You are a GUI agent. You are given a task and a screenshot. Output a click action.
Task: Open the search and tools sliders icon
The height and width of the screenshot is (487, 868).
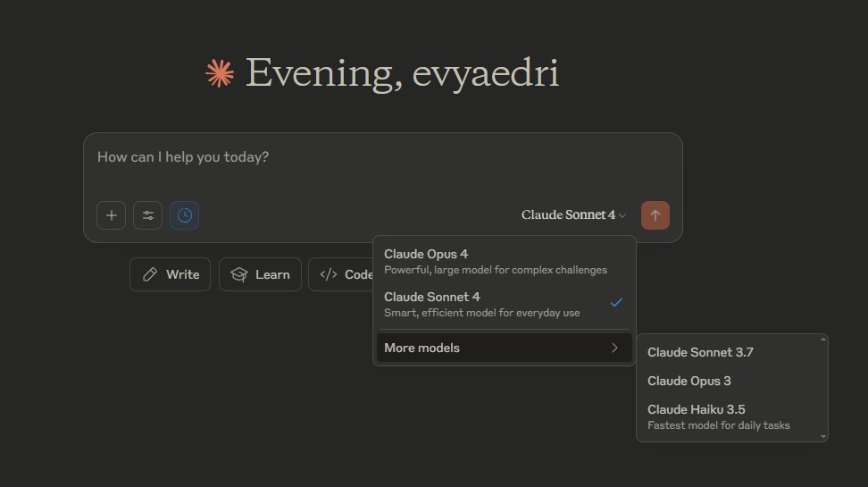tap(148, 215)
